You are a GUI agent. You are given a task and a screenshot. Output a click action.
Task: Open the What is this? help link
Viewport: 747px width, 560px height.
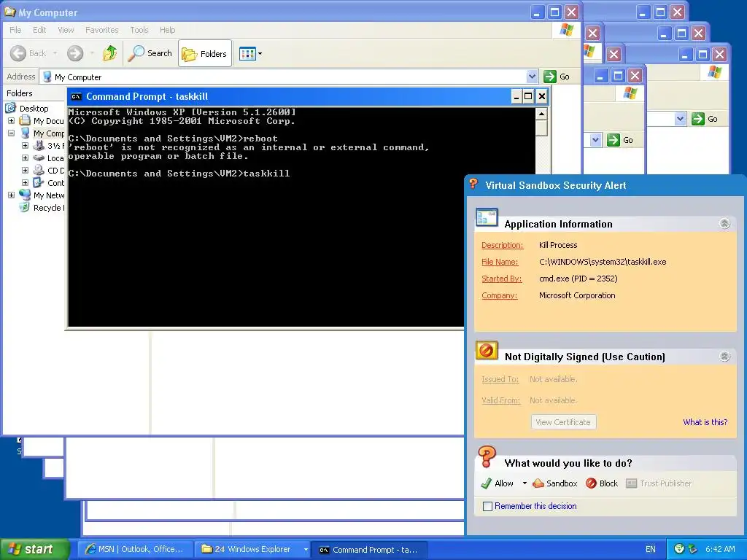tap(705, 422)
